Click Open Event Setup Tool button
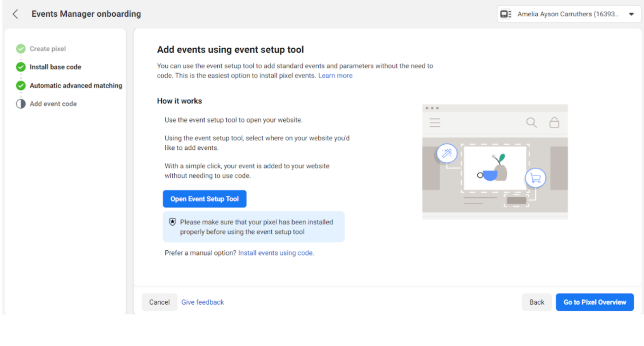This screenshot has width=644, height=346. pyautogui.click(x=205, y=199)
